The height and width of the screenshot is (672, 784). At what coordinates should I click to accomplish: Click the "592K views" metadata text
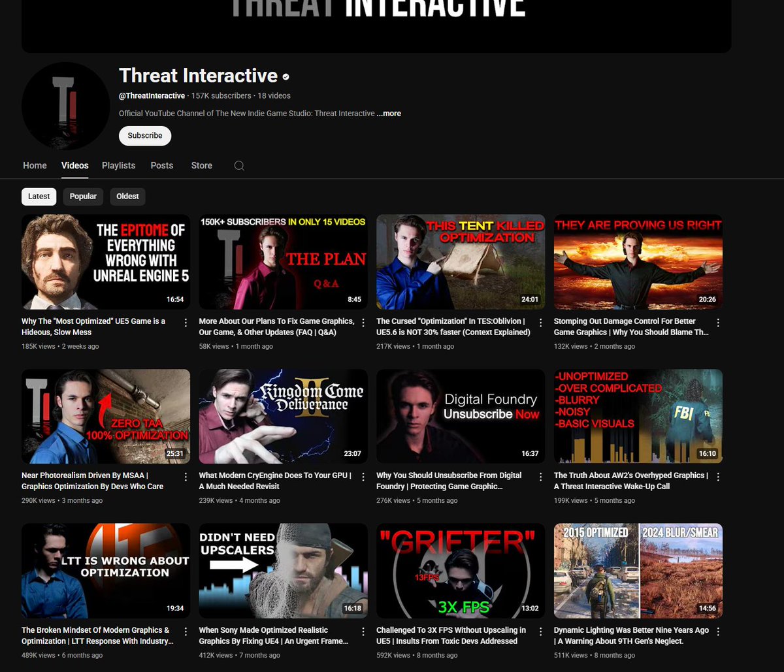point(393,655)
